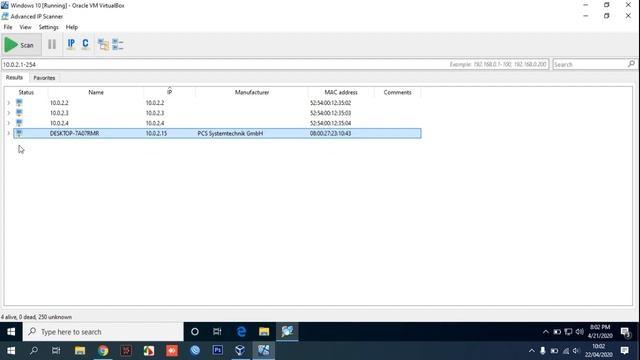Viewport: 640px width, 360px height.
Task: Click IP address 10.0.2.15
Action: click(156, 133)
